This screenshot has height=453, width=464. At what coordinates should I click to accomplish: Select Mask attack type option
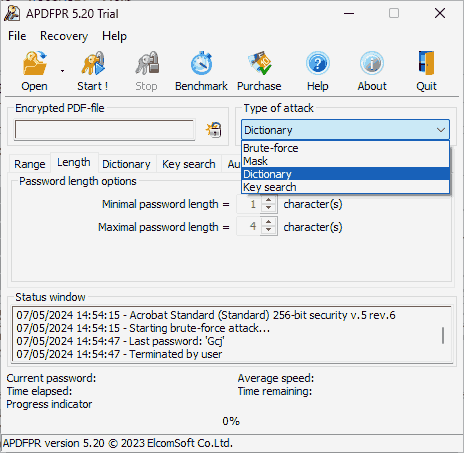click(345, 161)
